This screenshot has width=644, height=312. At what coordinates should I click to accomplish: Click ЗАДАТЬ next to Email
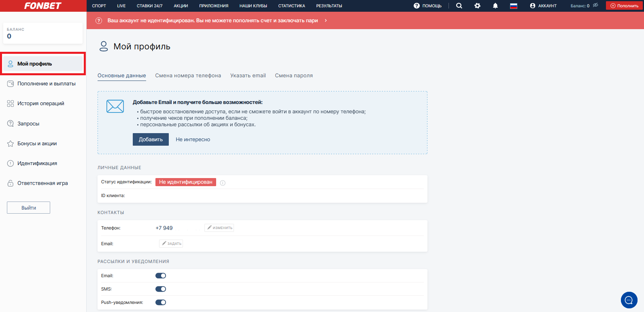coord(171,244)
